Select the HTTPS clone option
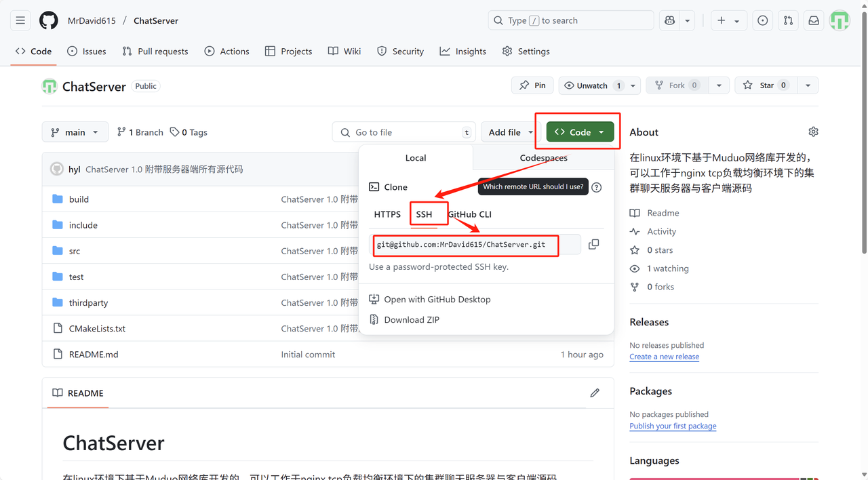 (387, 214)
